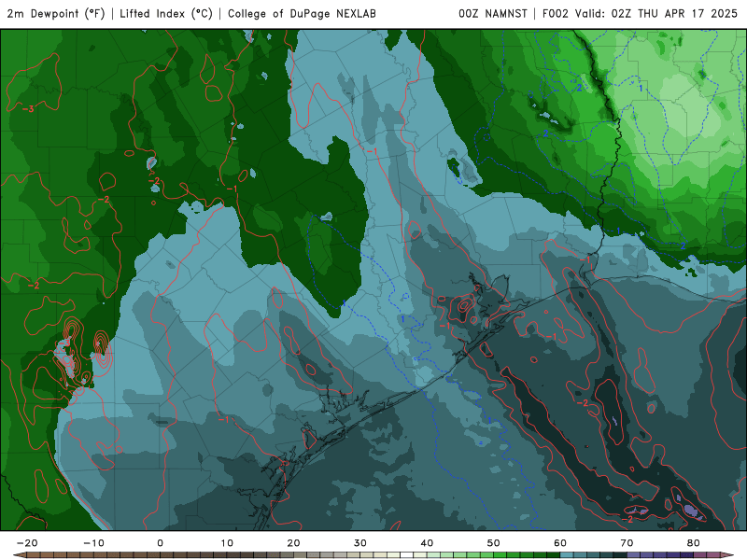Click the 0 label on the color scale

point(160,543)
